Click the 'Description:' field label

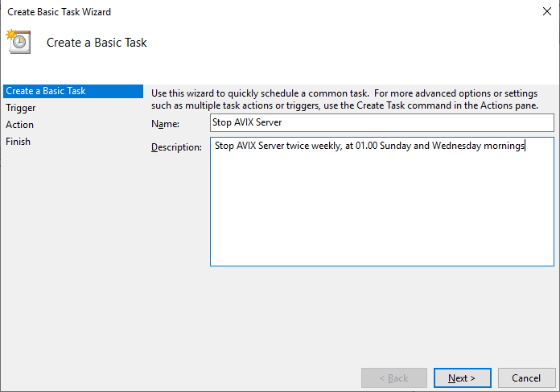176,148
